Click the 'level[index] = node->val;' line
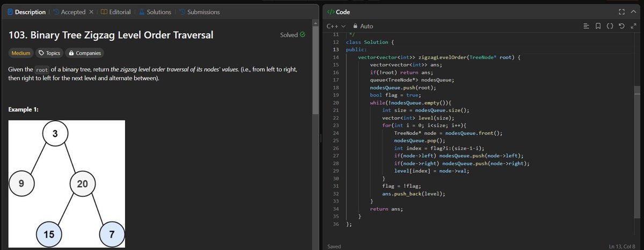The width and height of the screenshot is (644, 250). pyautogui.click(x=431, y=171)
